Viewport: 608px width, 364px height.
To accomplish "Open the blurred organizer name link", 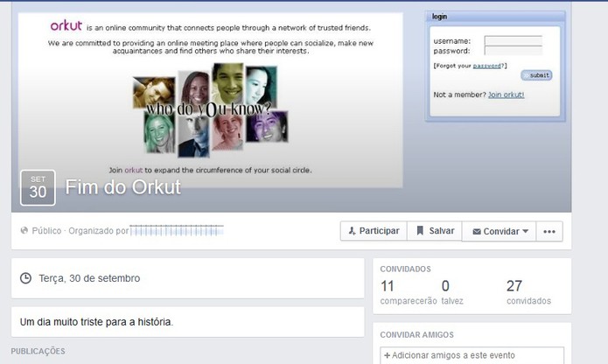I will (x=177, y=230).
